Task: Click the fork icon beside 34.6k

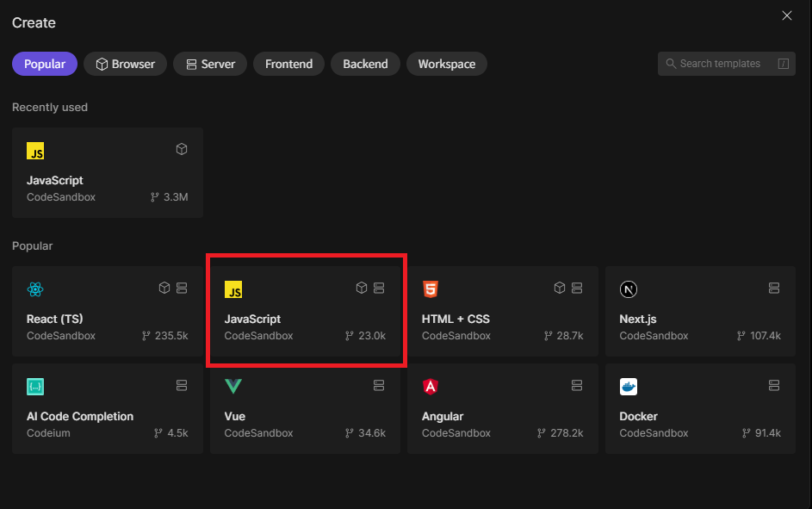Action: click(349, 433)
